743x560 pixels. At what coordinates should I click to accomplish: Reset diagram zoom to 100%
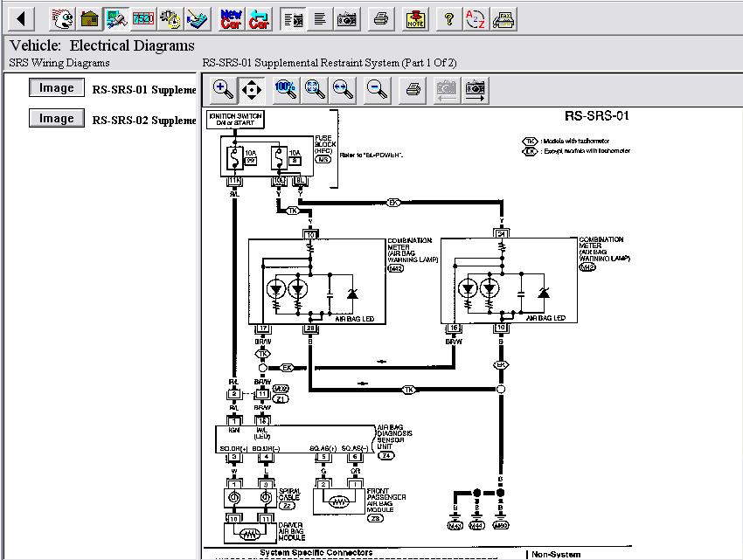tap(285, 88)
